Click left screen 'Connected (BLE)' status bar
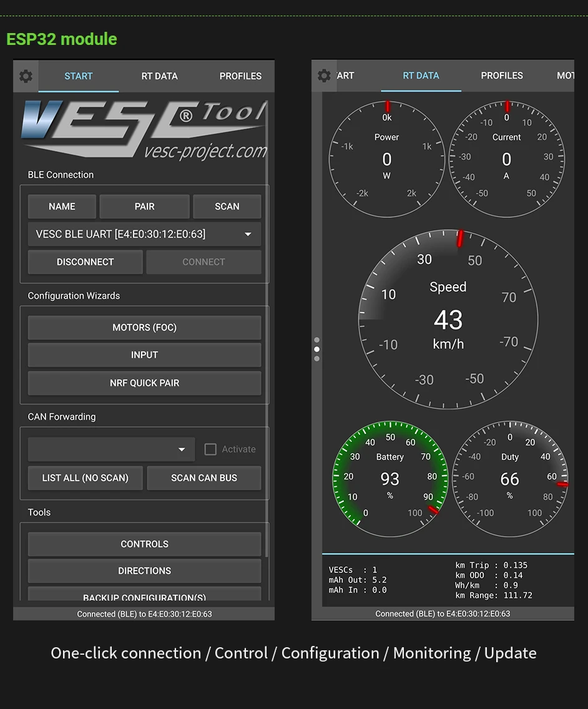588x709 pixels. click(x=144, y=614)
